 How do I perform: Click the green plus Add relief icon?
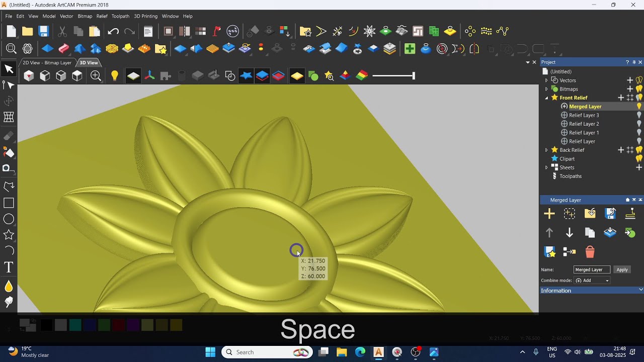coord(410,49)
